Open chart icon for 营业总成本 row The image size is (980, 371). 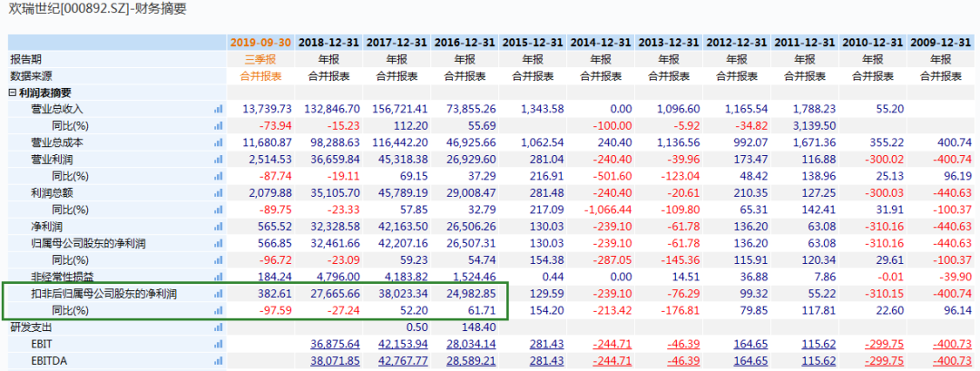pos(218,142)
